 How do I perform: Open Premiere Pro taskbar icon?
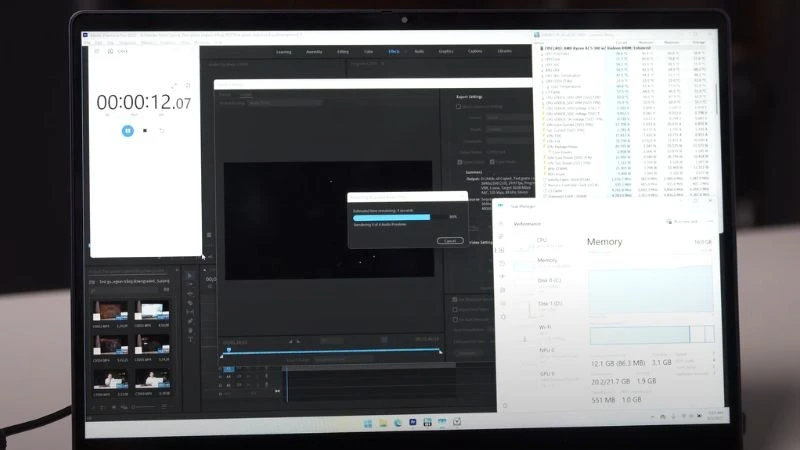pyautogui.click(x=413, y=422)
